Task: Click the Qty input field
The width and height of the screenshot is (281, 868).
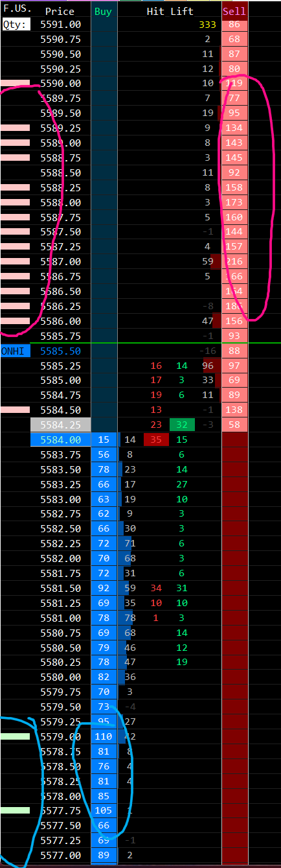Action: [x=16, y=24]
